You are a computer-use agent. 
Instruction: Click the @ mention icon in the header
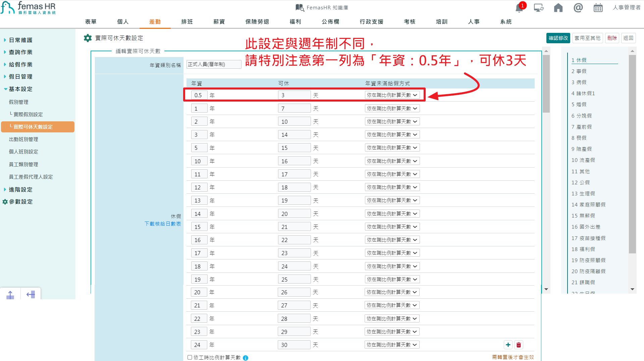point(578,7)
